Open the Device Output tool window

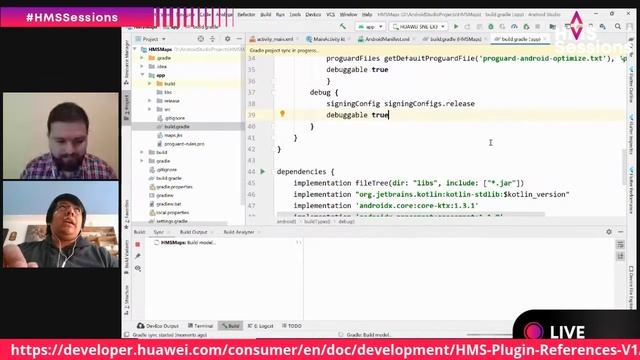pyautogui.click(x=158, y=326)
